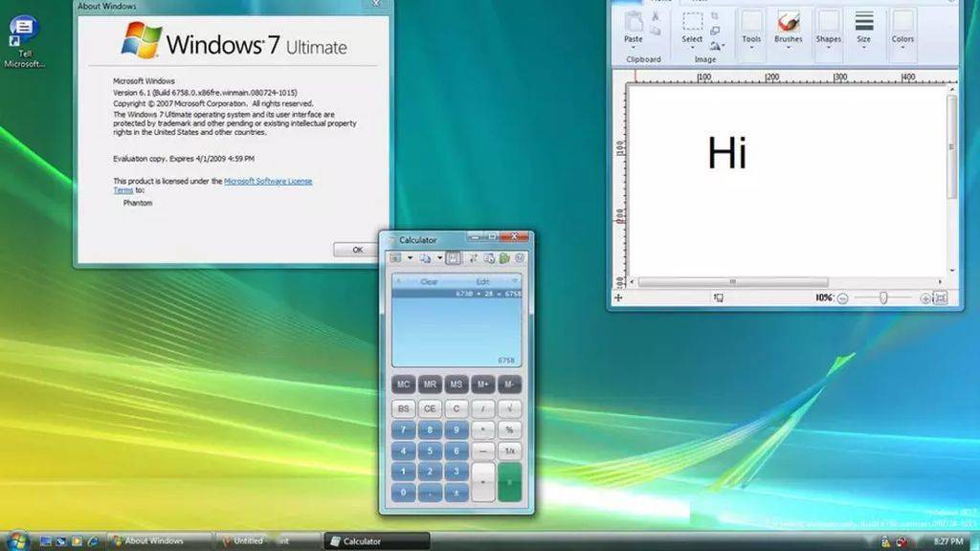980x551 pixels.
Task: Click the tall plus key in Calculator
Action: [482, 482]
